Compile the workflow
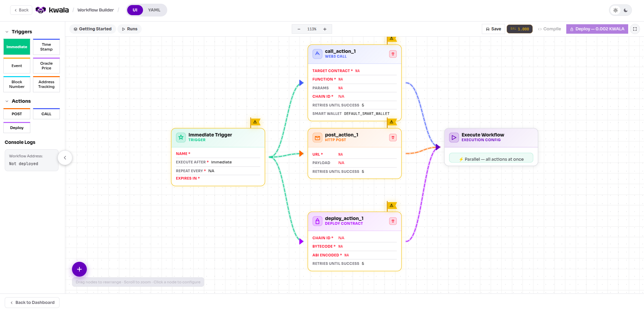Viewport: 644px width, 311px height. 549,29
